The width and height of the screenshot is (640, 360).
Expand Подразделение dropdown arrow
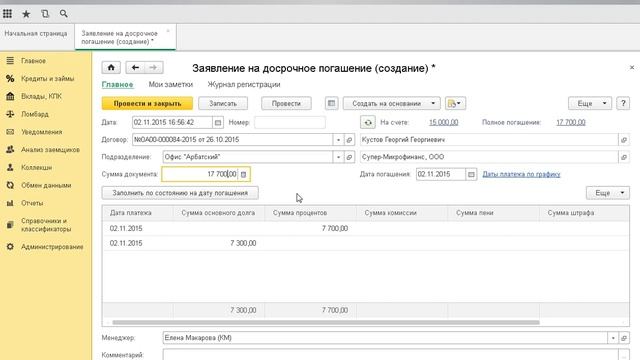click(338, 157)
